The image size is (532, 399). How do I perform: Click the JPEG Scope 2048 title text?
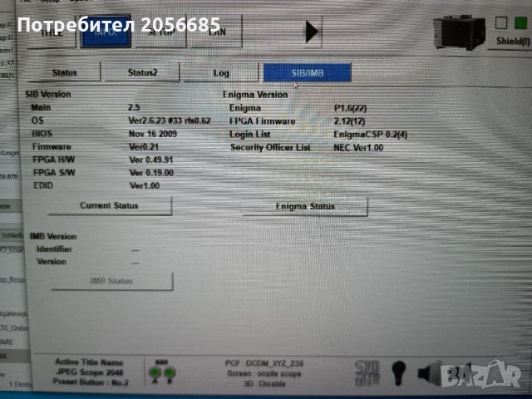pyautogui.click(x=90, y=372)
